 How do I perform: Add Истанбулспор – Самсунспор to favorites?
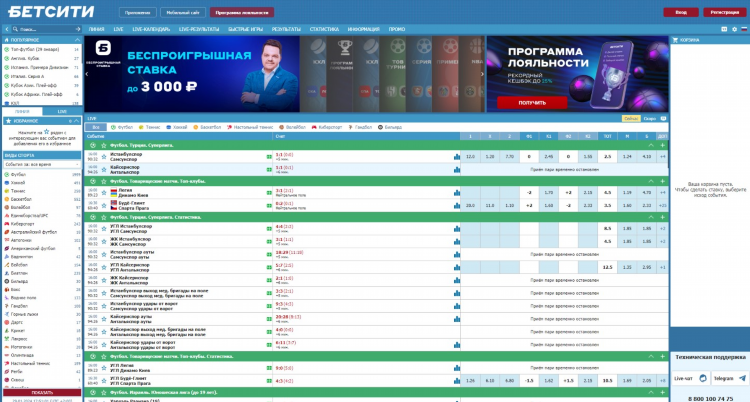pos(104,156)
